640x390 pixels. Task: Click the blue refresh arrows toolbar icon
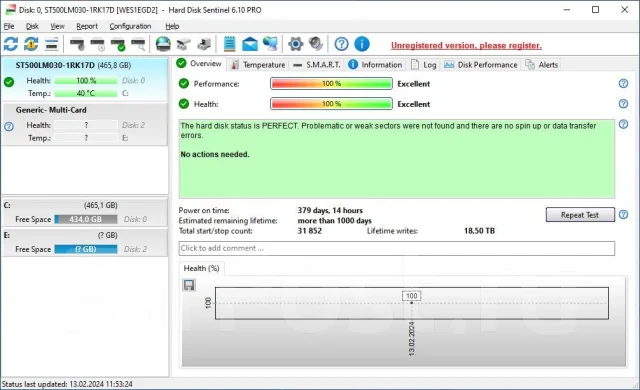(x=11, y=44)
